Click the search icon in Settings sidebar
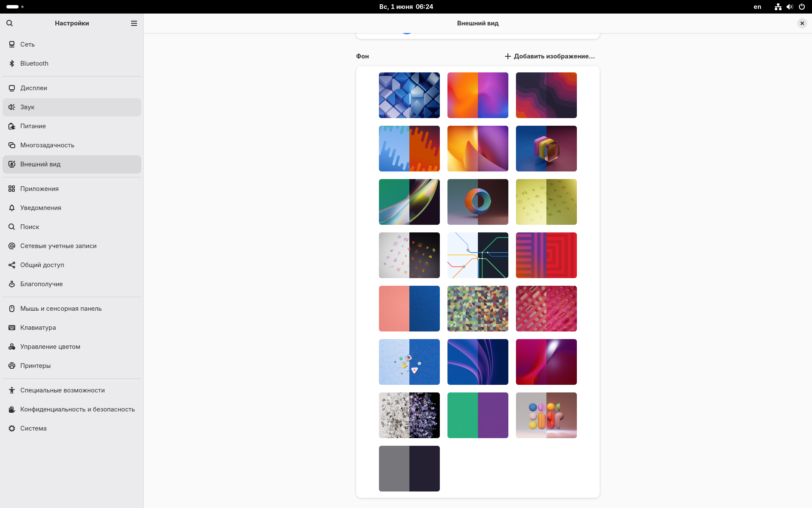This screenshot has width=812, height=508. coord(10,23)
